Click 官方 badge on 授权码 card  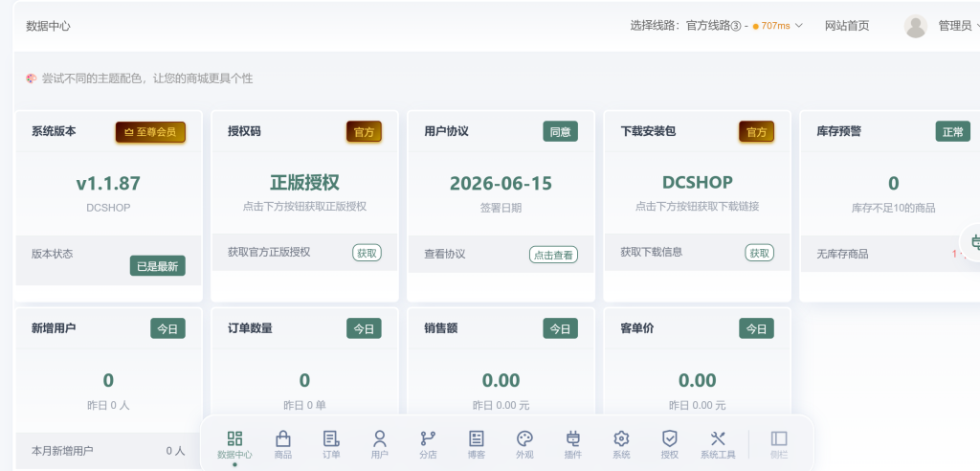tap(365, 132)
